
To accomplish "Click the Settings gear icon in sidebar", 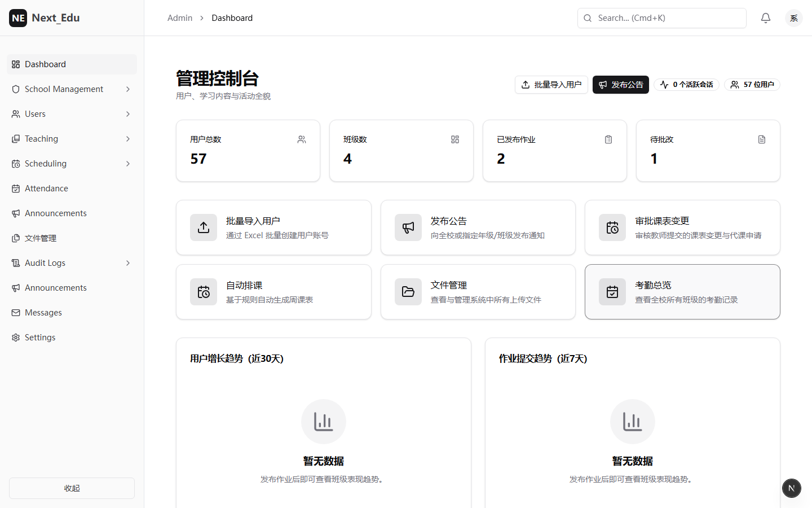I will pyautogui.click(x=16, y=338).
